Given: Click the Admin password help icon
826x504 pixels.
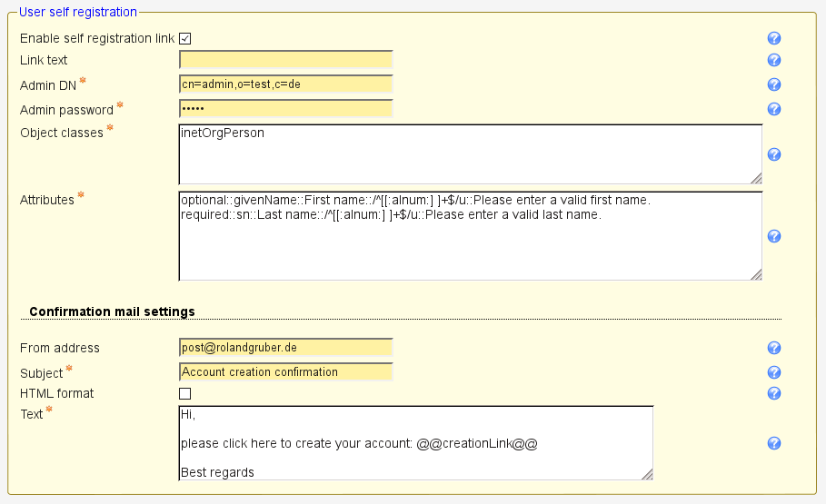Looking at the screenshot, I should 774,109.
